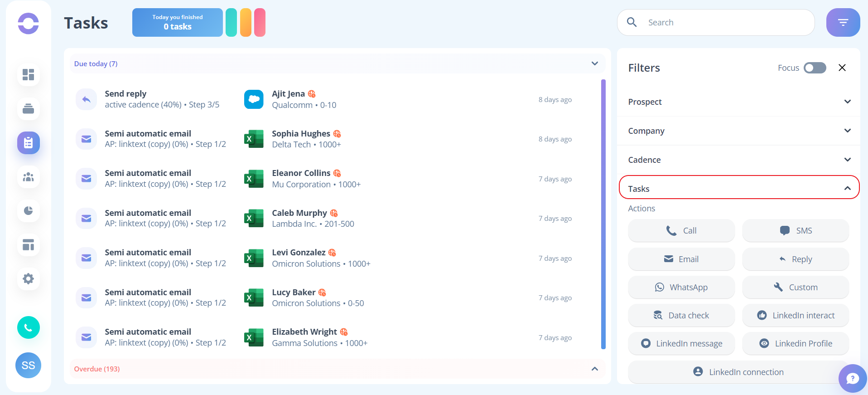This screenshot has height=395, width=868.
Task: Open the Ajit Jena prospect name
Action: (x=288, y=94)
